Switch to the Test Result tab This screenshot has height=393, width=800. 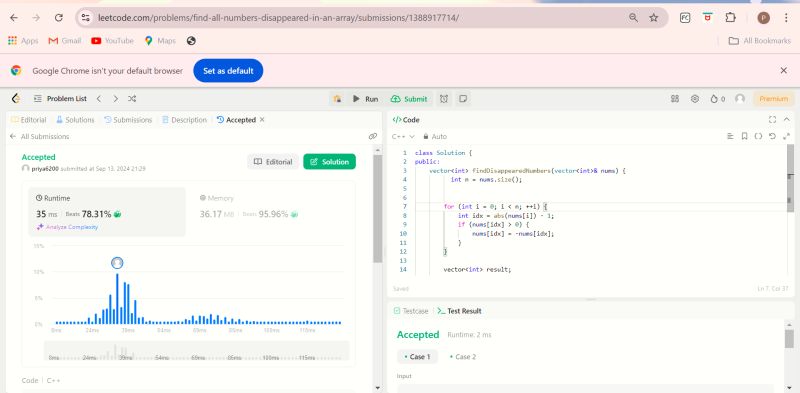pyautogui.click(x=459, y=311)
